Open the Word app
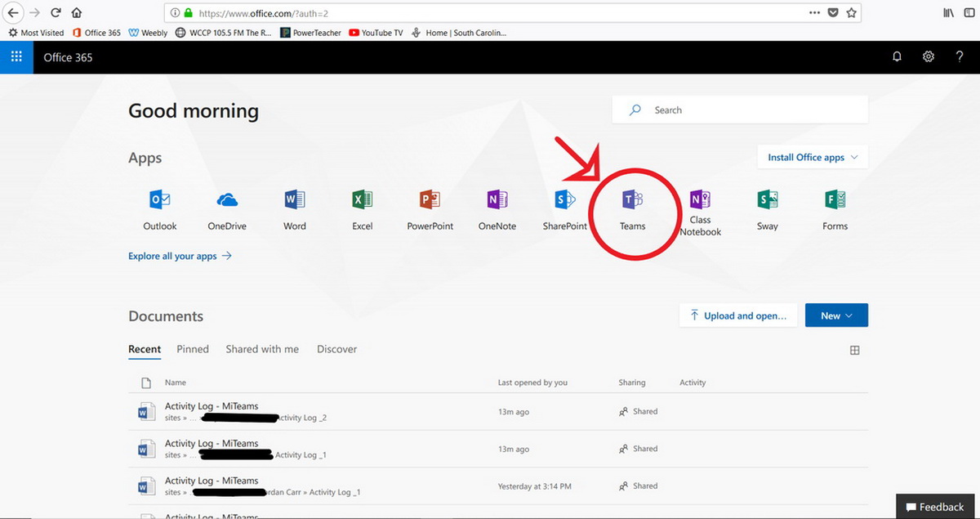Viewport: 980px width, 519px height. [295, 210]
